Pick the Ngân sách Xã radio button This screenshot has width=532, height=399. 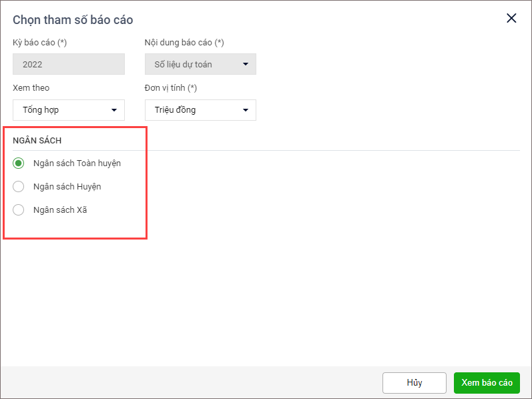coord(19,210)
